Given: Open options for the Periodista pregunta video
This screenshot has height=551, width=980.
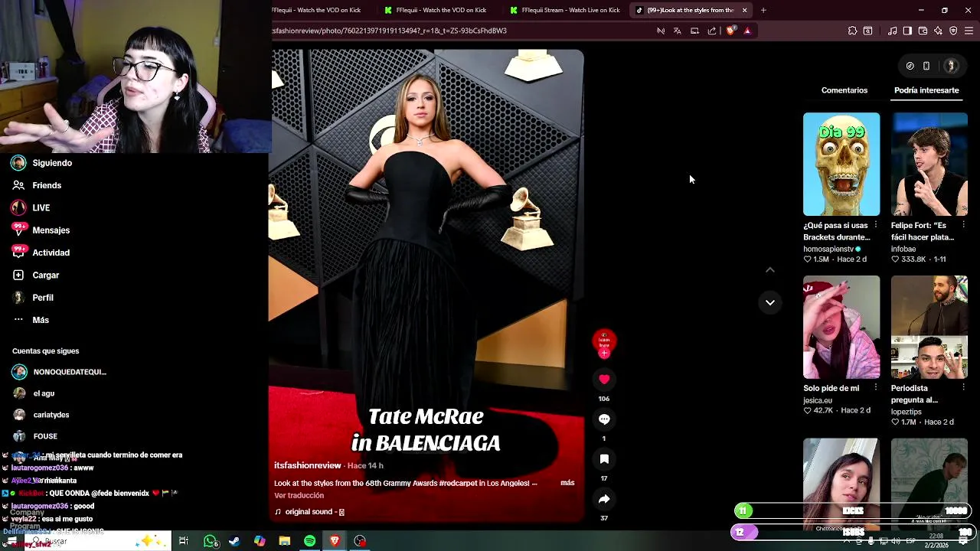Looking at the screenshot, I should 964,388.
